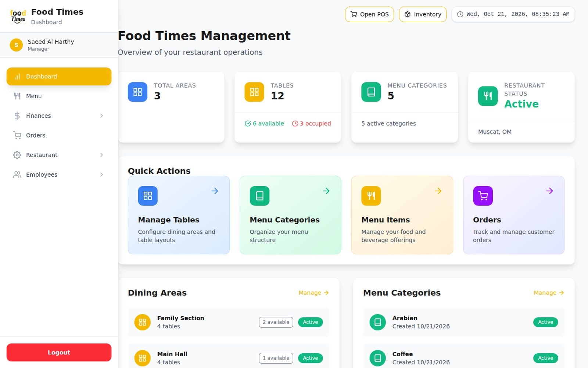Image resolution: width=588 pixels, height=368 pixels.
Task: Click the 3 occupied tables text
Action: tap(312, 124)
